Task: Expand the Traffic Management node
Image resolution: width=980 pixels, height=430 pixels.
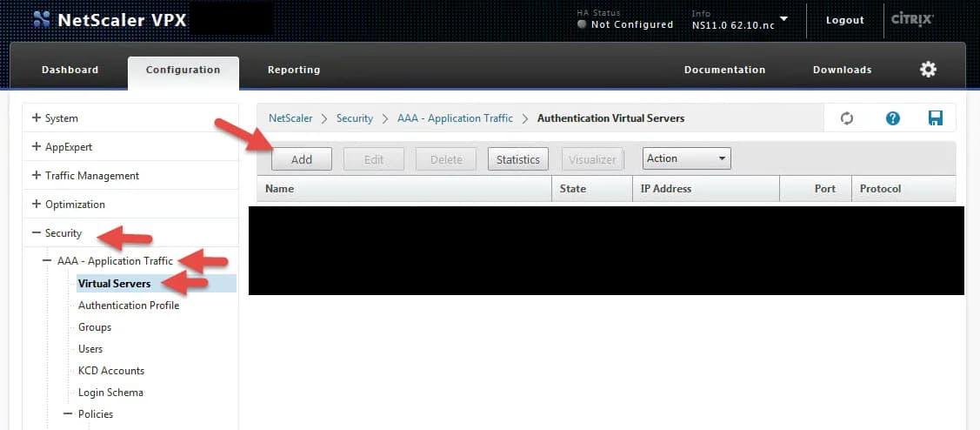Action: [37, 175]
